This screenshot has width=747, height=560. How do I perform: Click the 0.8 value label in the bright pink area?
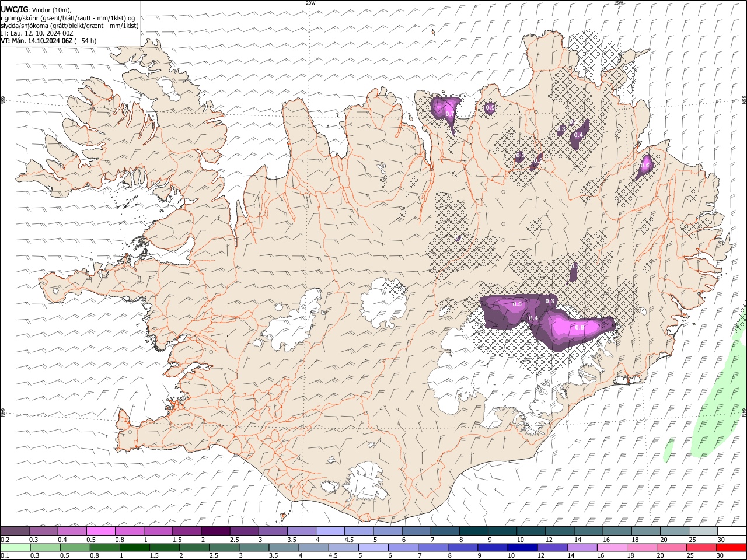point(580,328)
